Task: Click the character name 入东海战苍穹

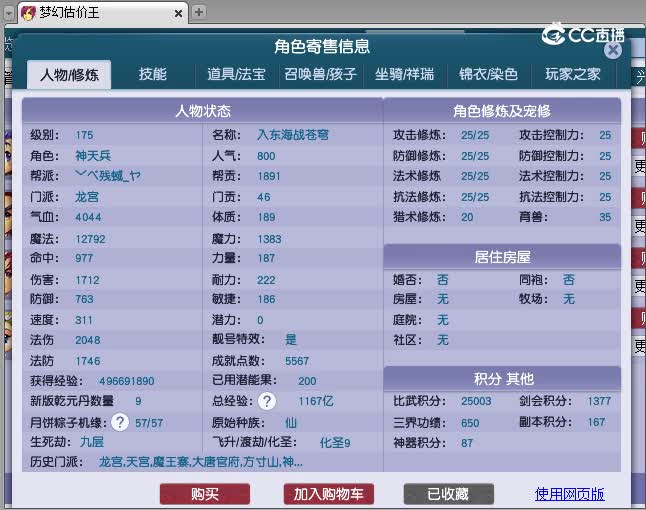Action: (293, 135)
